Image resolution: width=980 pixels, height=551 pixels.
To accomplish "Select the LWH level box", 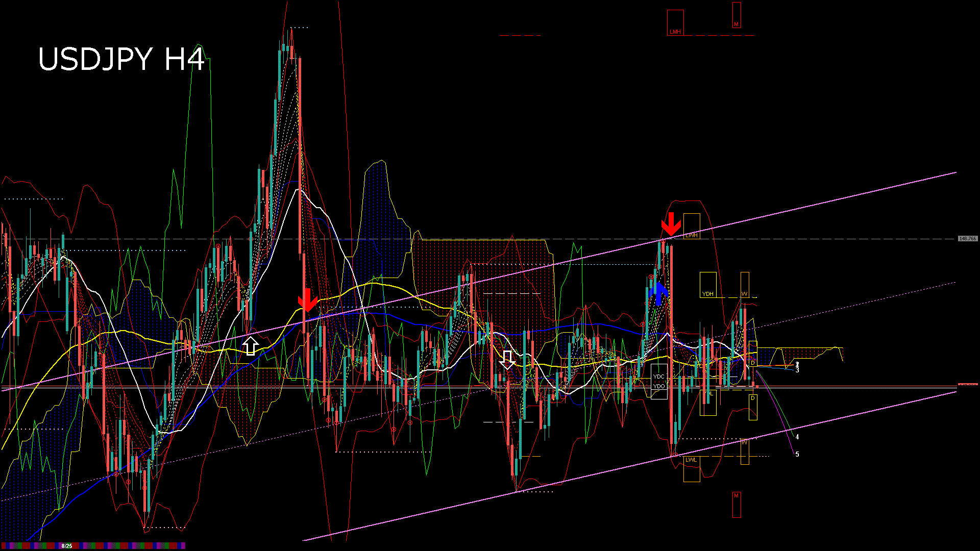I will [x=692, y=226].
